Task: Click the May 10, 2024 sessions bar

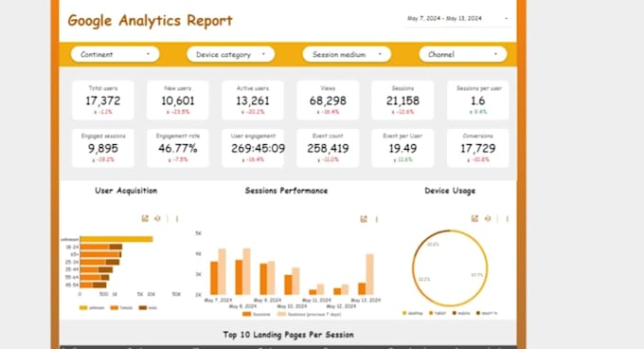Action: pos(288,285)
